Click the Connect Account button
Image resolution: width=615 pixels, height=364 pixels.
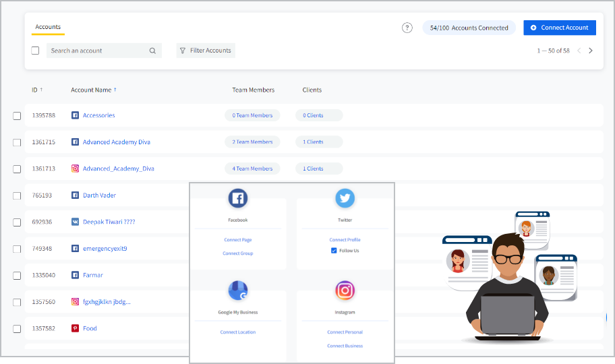click(x=560, y=28)
